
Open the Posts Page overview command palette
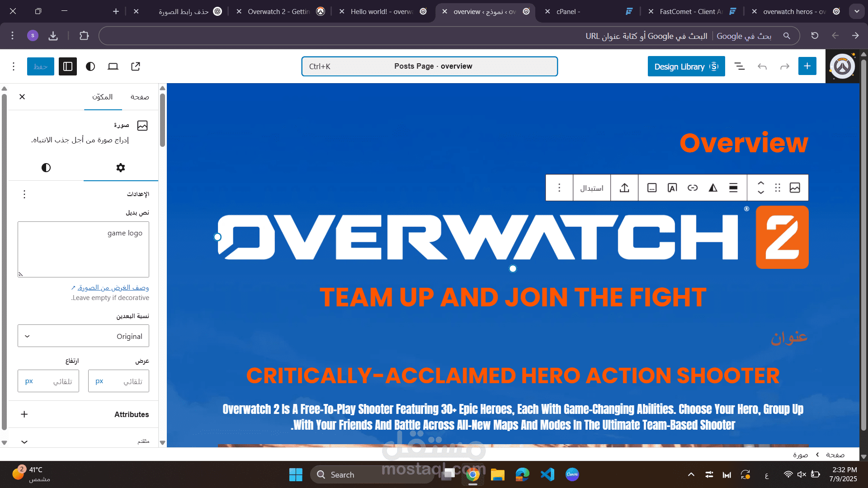[x=429, y=66]
